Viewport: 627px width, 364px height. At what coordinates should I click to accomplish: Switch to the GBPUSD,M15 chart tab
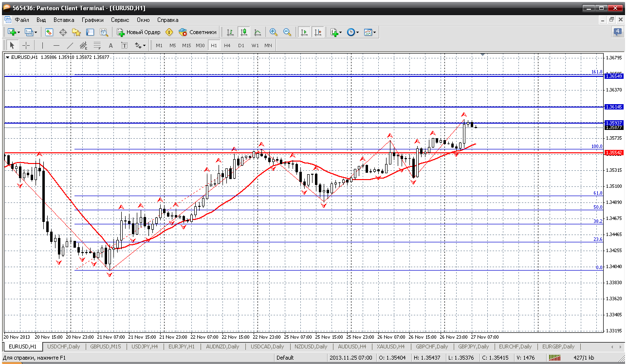click(105, 346)
